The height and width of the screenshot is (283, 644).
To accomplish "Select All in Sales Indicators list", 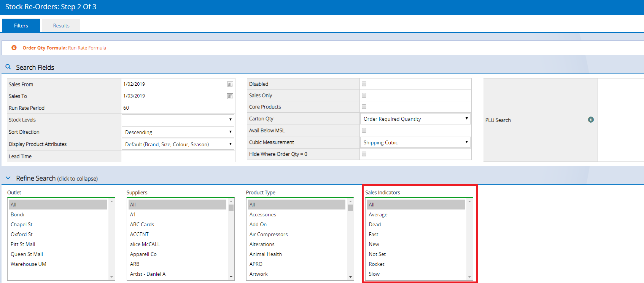I will 416,205.
